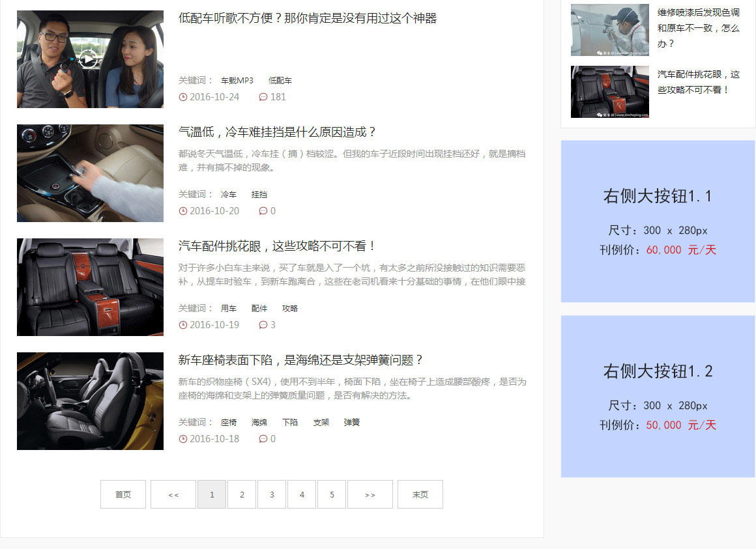Open article 新车座椅表面下陷 headline
Screen dimensions: 756x549
point(301,360)
